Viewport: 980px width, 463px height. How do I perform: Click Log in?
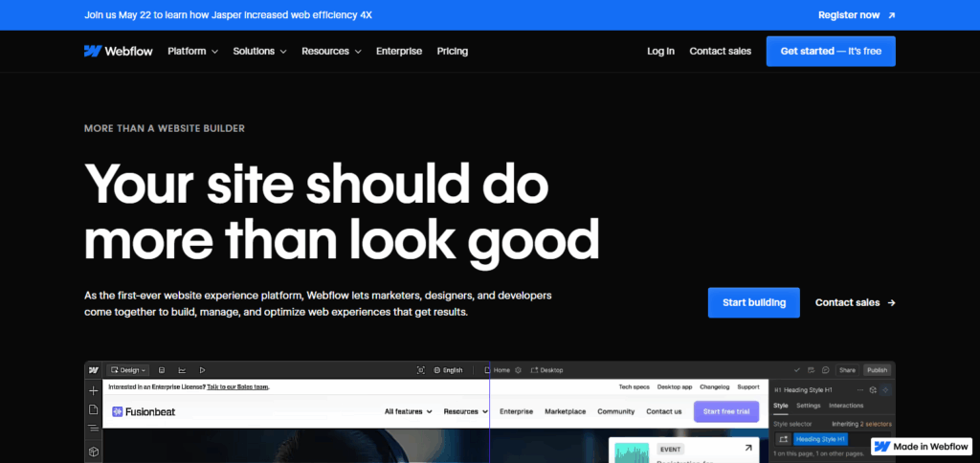(x=660, y=52)
